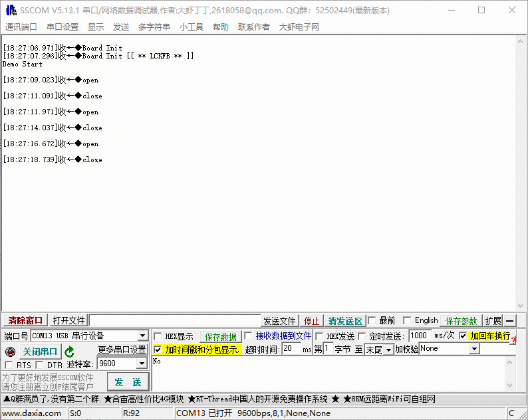This screenshot has width=528, height=420.
Task: Enable the 定时发送 checkbox
Action: point(362,336)
